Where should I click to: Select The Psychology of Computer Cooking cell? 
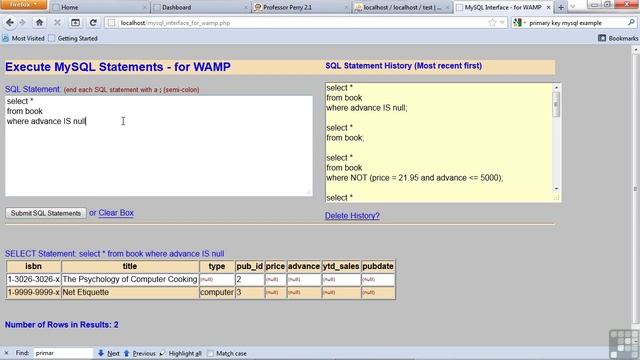(x=130, y=279)
